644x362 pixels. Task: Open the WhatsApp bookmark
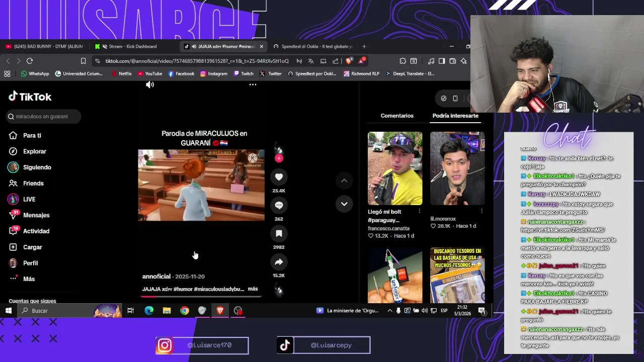tap(35, 73)
